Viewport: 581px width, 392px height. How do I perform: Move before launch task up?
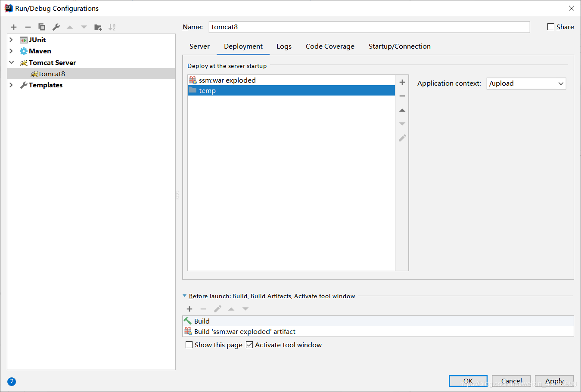tap(231, 309)
